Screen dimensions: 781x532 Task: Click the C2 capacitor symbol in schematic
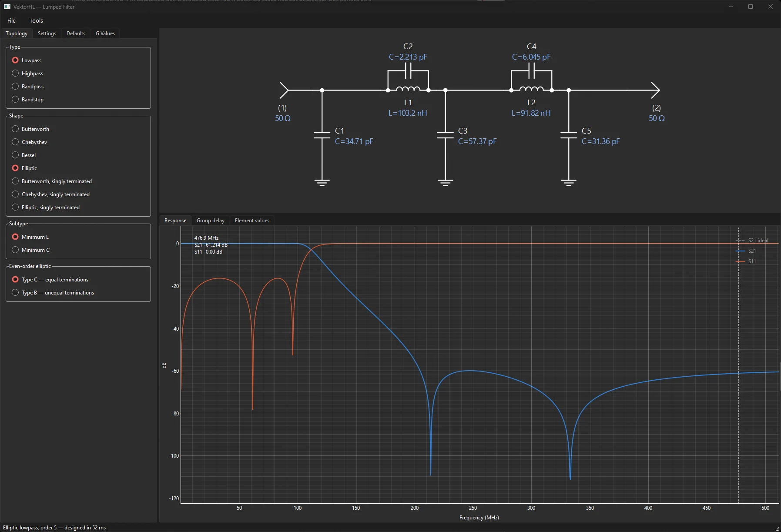[408, 70]
